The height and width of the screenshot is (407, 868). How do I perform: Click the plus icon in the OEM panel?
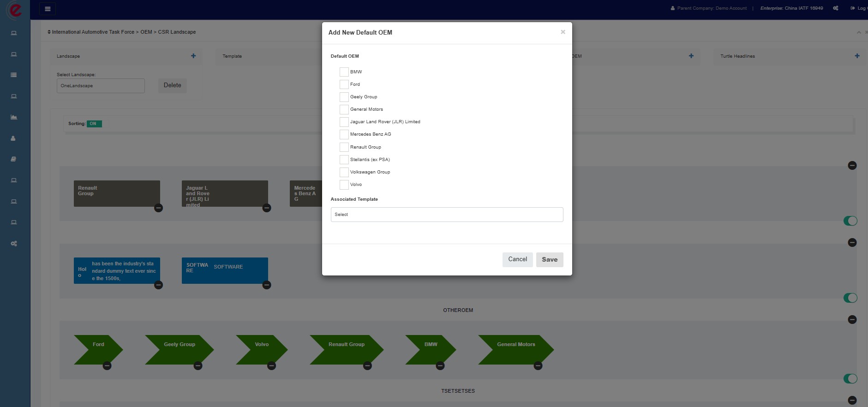(x=691, y=56)
